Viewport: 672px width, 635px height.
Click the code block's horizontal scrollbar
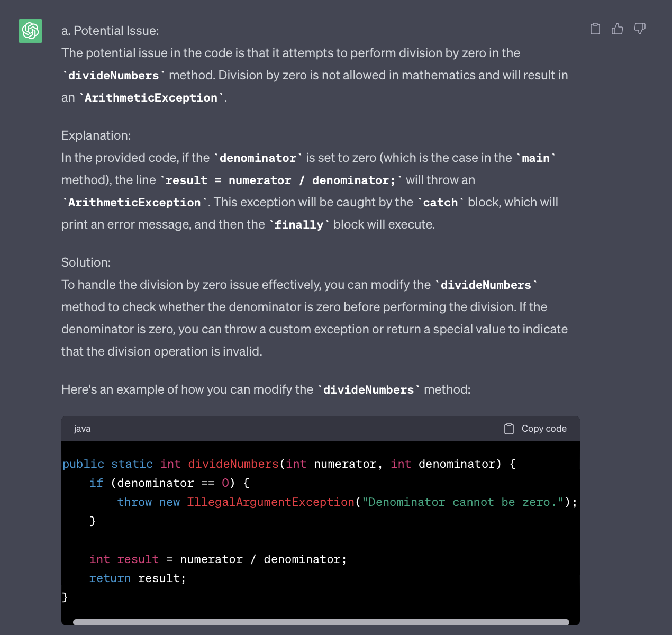pos(321,622)
